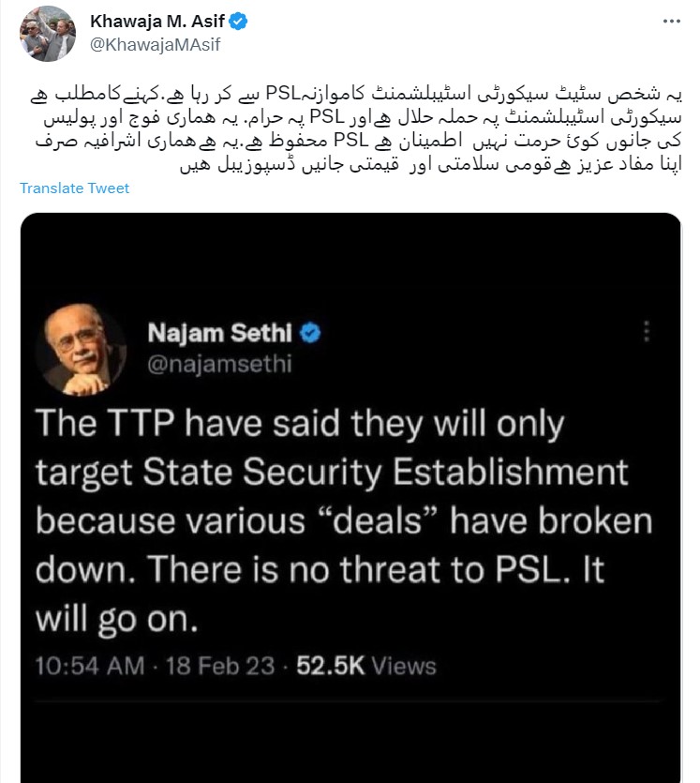Open the @KhawajaMAsif handle link
Image resolution: width=700 pixels, height=783 pixels.
(x=154, y=43)
